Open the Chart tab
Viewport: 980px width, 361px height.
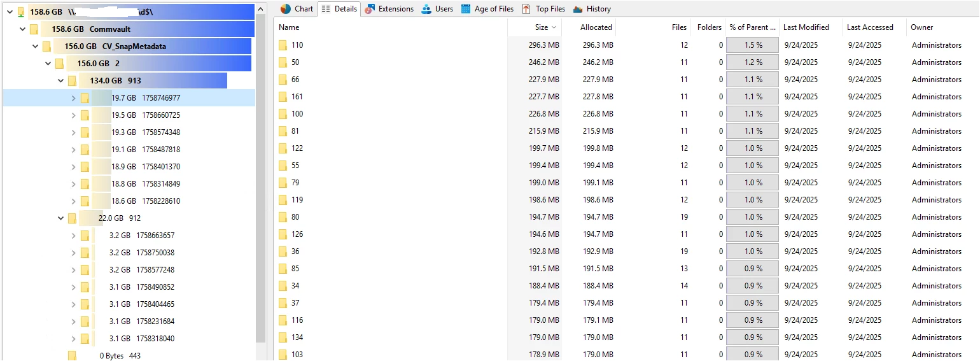pyautogui.click(x=297, y=9)
